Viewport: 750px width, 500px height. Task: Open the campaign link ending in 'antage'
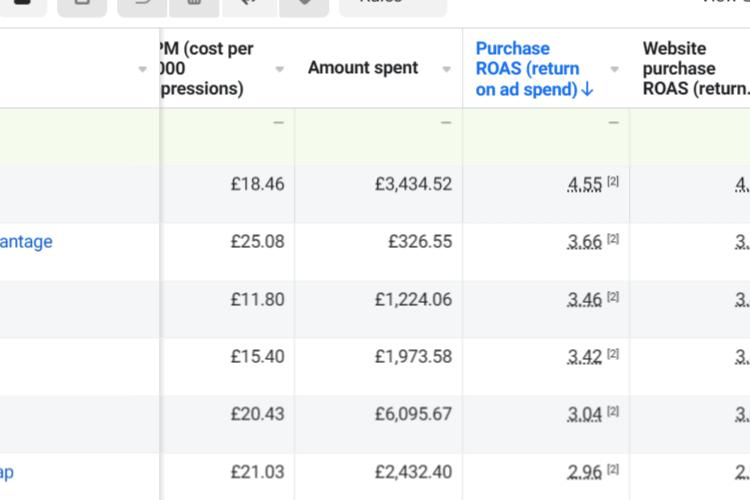[26, 242]
